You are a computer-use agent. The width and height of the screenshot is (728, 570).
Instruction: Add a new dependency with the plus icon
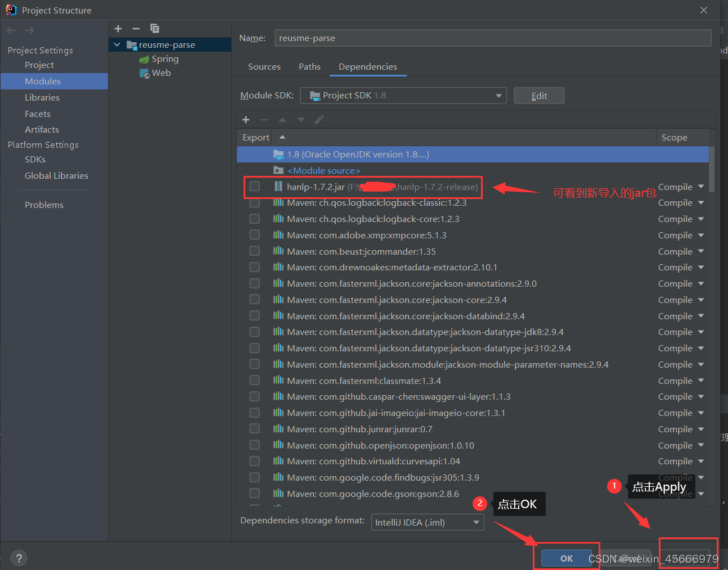[246, 120]
